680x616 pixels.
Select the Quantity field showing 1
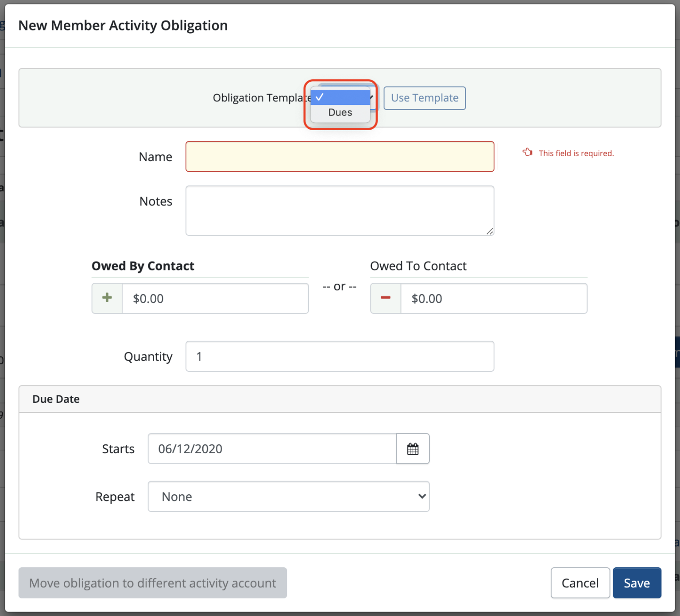[x=340, y=356]
